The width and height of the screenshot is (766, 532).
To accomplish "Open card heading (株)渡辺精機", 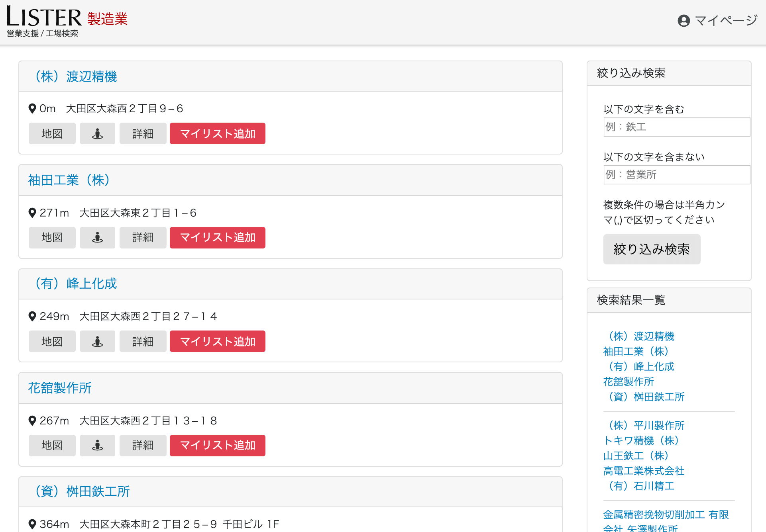I will tap(73, 76).
